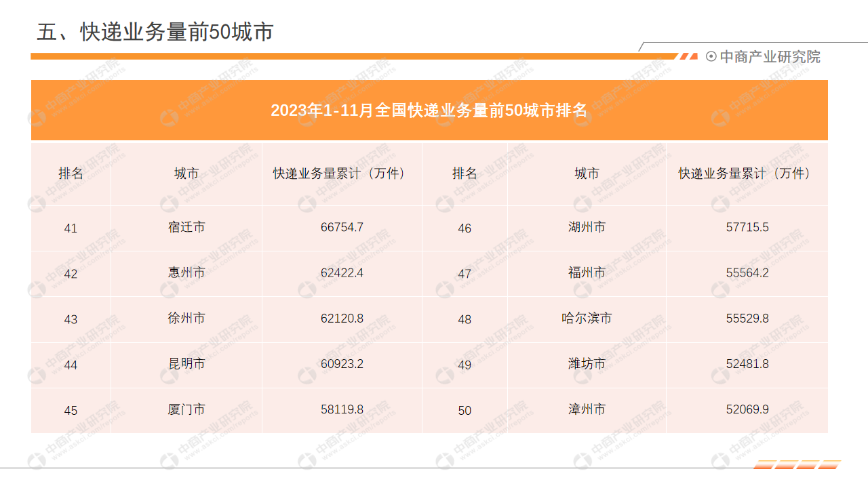Click rank cell 42
This screenshot has height=488, width=868.
[71, 274]
